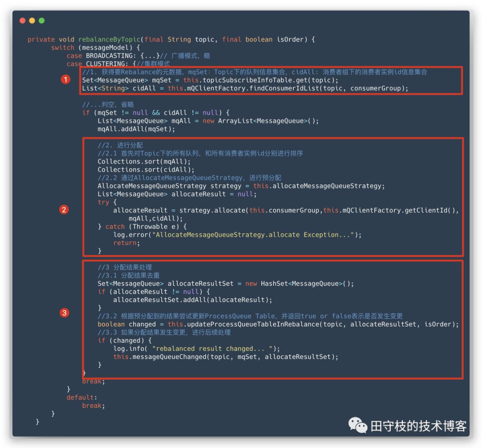Click the 'default:' case label
This screenshot has height=448, width=483.
pyautogui.click(x=82, y=397)
